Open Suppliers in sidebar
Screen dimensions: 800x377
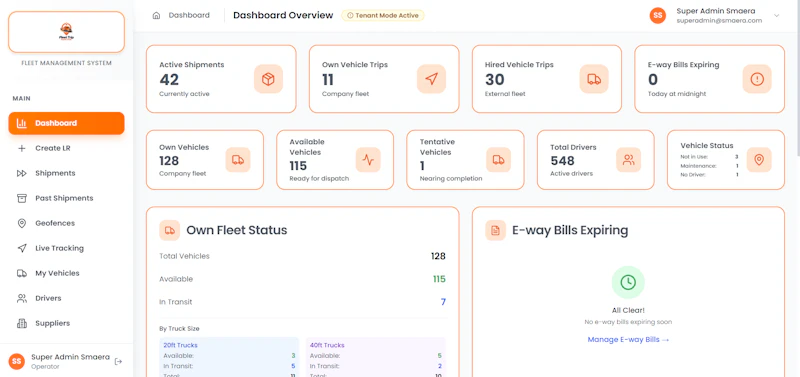(x=66, y=323)
